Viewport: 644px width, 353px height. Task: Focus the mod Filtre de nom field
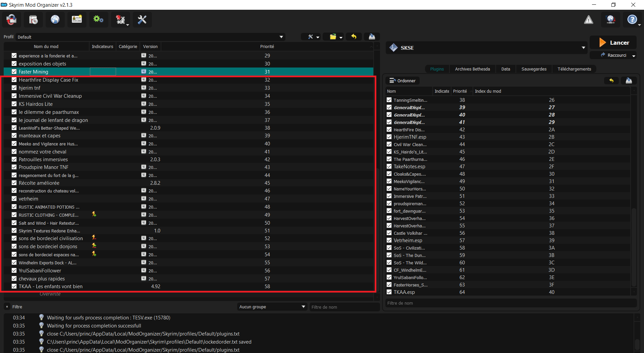click(x=344, y=307)
